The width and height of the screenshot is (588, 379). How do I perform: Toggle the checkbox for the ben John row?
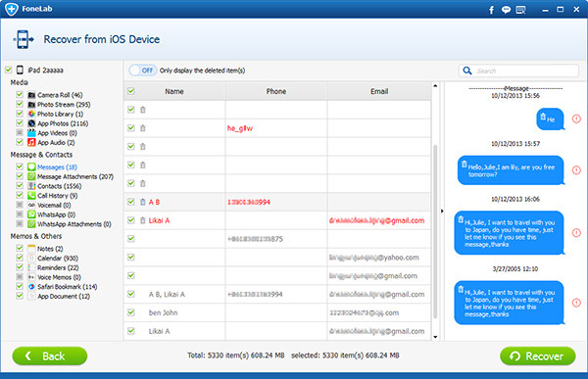coord(131,312)
